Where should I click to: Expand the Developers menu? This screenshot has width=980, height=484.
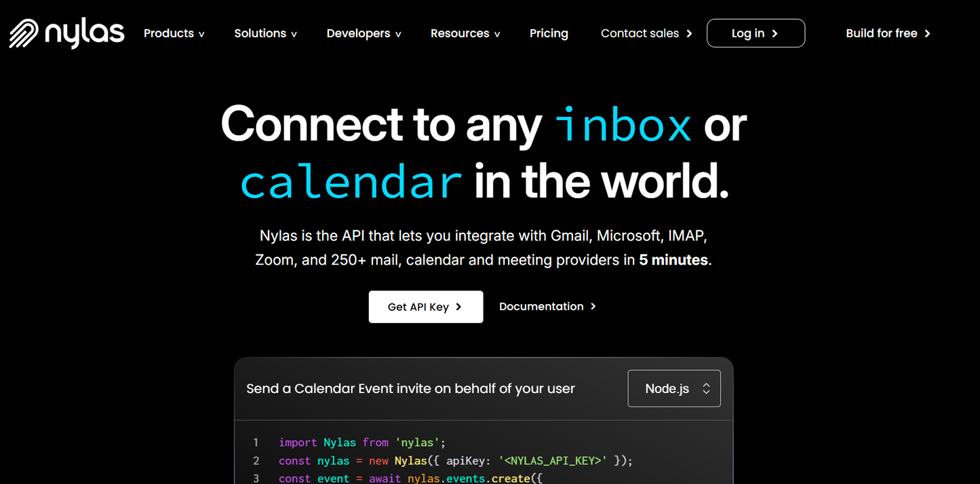coord(364,33)
